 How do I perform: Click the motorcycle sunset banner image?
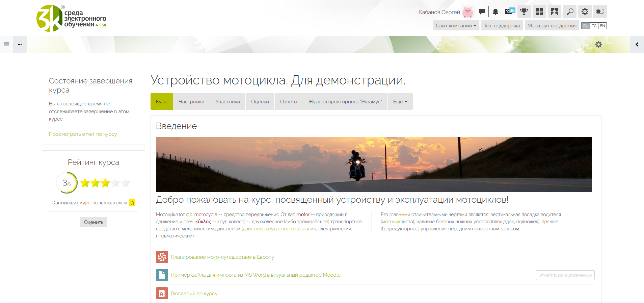click(x=374, y=165)
